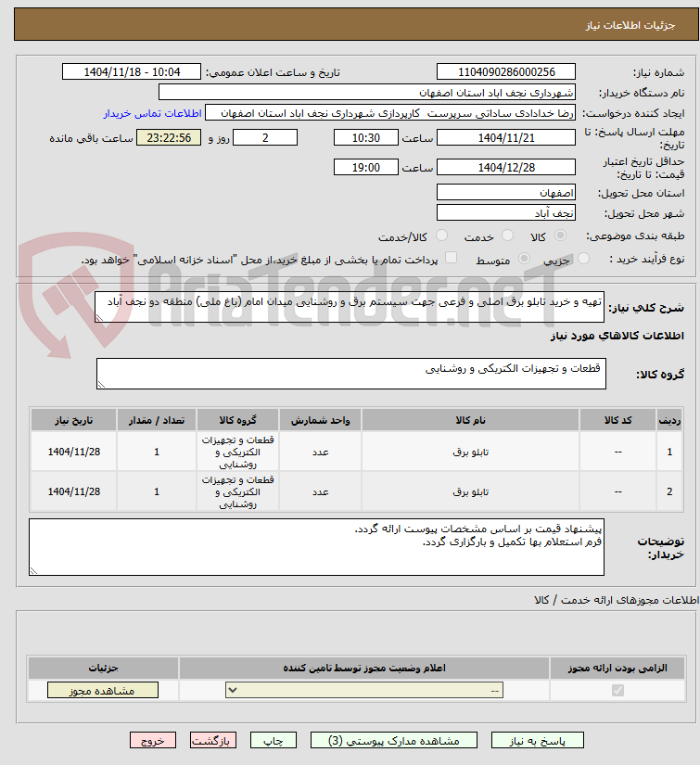Select the کالا/خدمت radio button

441,236
